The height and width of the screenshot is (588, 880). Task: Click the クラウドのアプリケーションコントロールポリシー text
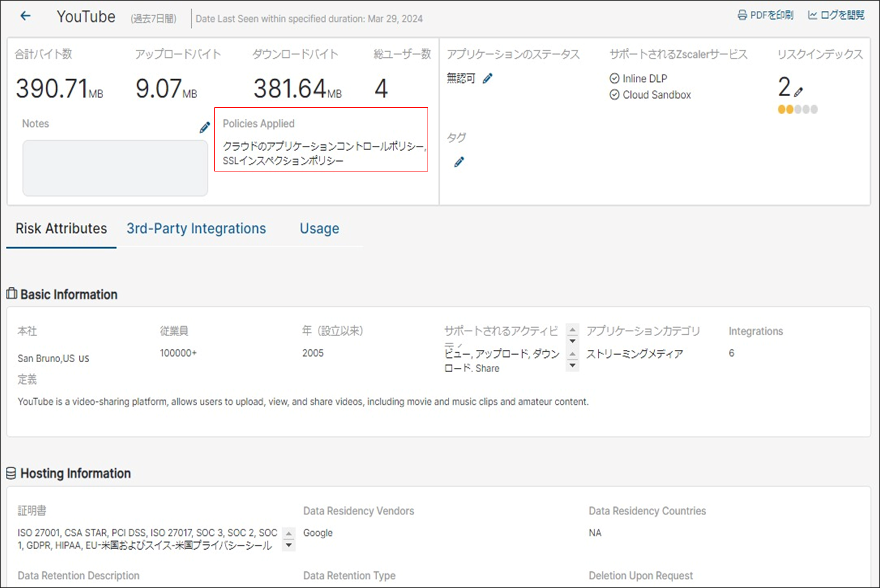coord(324,147)
